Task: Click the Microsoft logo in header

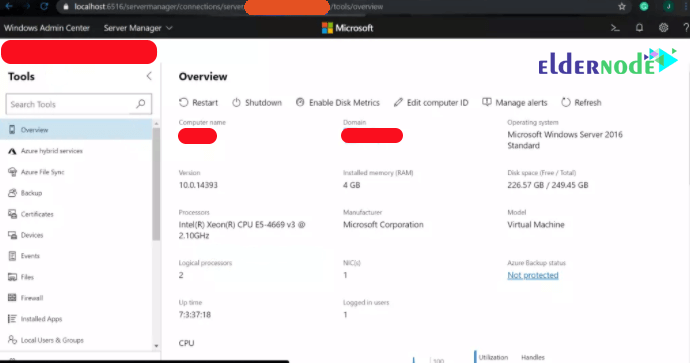Action: 347,28
